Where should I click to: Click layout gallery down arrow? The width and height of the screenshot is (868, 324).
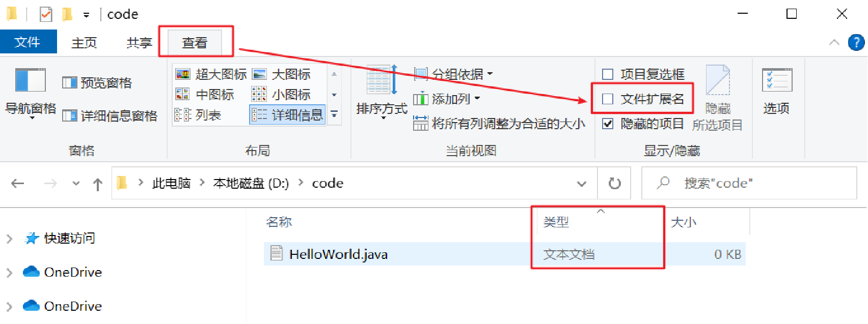334,95
